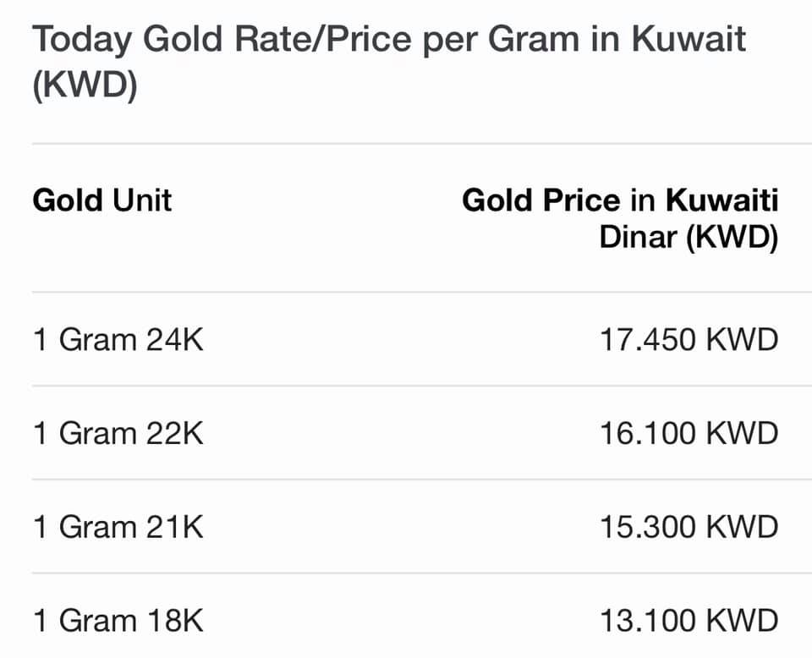This screenshot has height=658, width=812.
Task: Click the word 'in' in column header
Action: pos(643,200)
